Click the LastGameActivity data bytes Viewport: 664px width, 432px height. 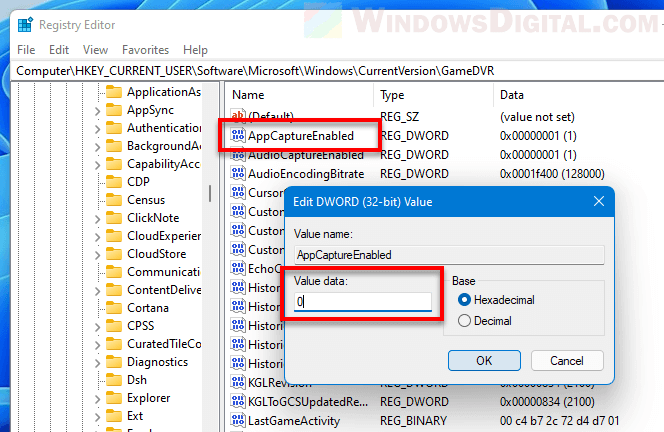pyautogui.click(x=559, y=421)
